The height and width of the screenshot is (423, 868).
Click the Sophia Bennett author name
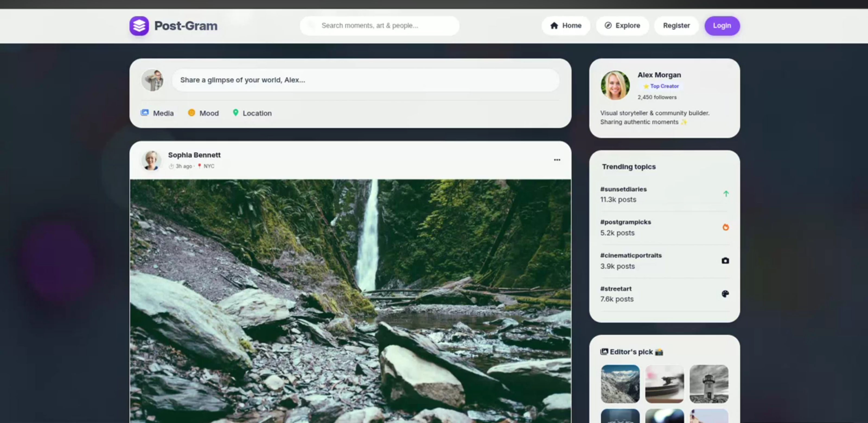pyautogui.click(x=194, y=155)
